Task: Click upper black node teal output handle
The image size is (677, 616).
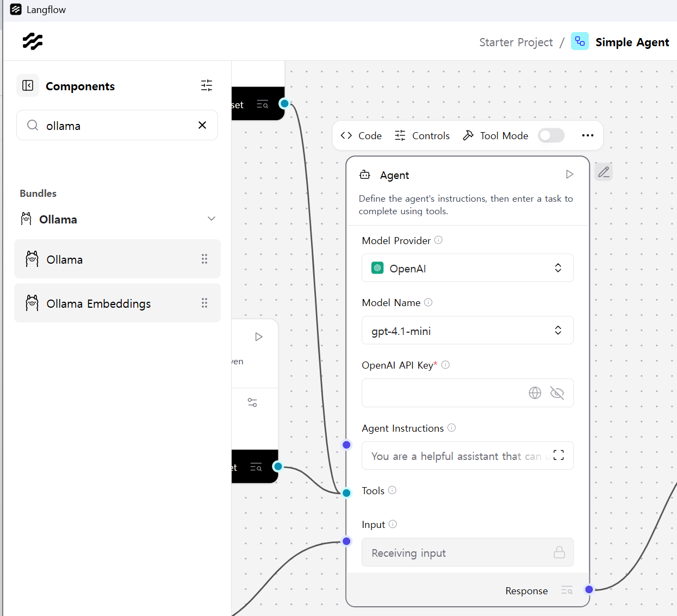Action: click(x=284, y=103)
